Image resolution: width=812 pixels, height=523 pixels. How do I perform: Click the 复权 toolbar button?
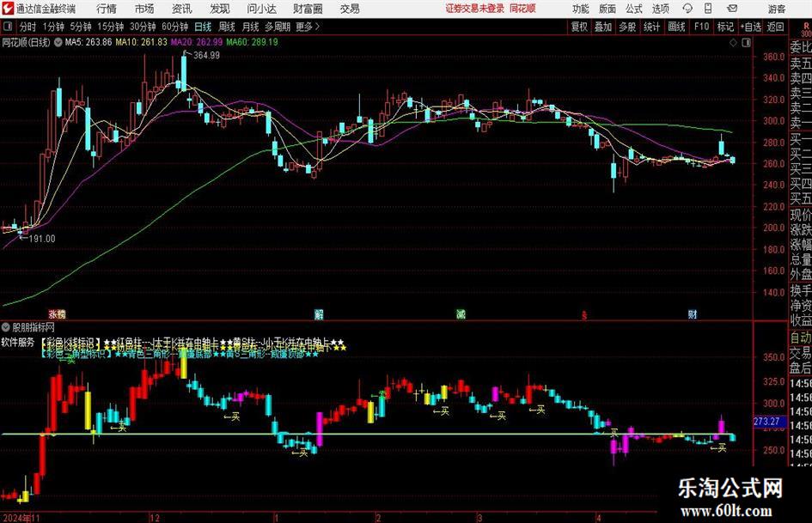[579, 27]
